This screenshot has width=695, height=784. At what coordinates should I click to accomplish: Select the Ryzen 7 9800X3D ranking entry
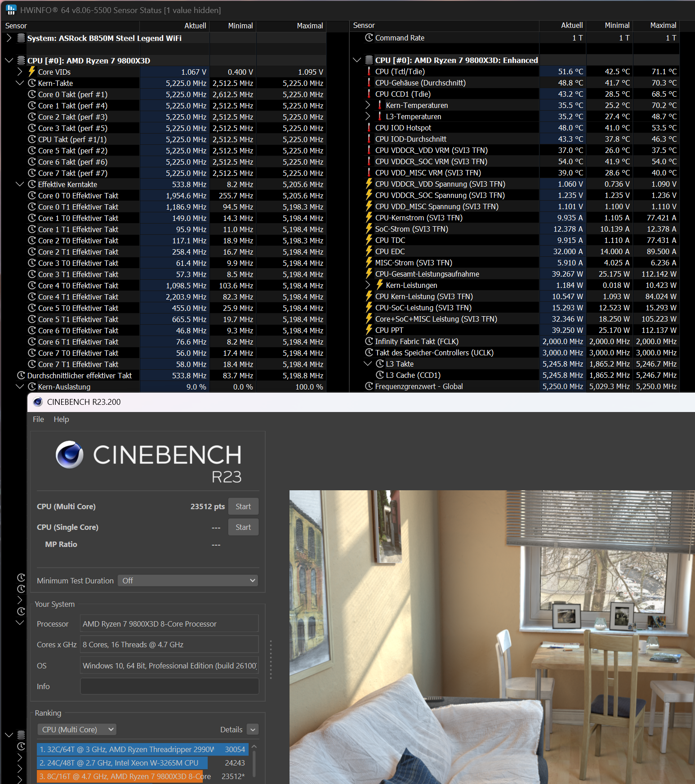(143, 776)
